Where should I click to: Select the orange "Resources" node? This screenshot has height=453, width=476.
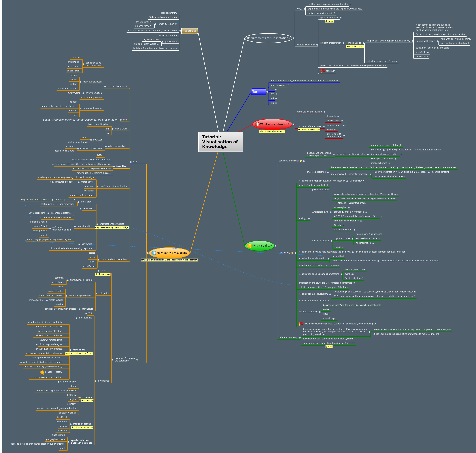pos(189,31)
